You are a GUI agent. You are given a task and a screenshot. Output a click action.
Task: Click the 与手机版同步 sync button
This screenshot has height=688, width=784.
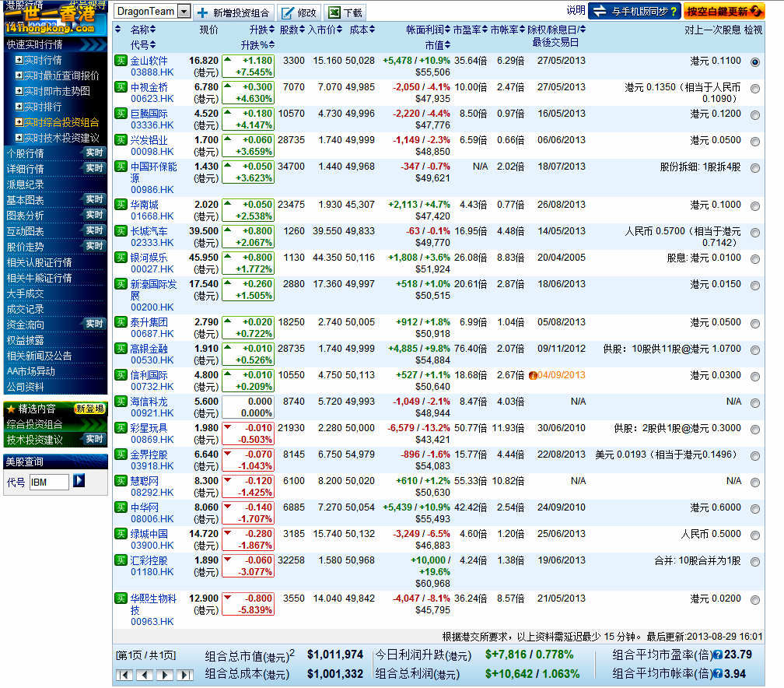coord(634,11)
